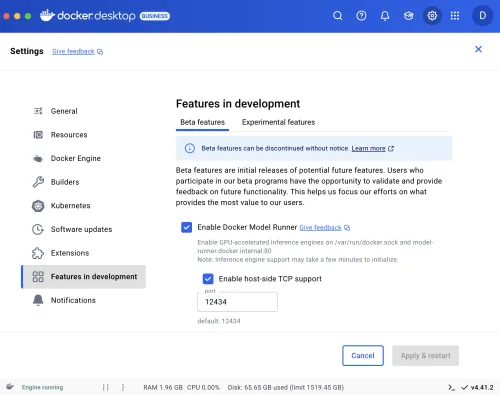The image size is (500, 395).
Task: Click the Learn more link
Action: (368, 149)
